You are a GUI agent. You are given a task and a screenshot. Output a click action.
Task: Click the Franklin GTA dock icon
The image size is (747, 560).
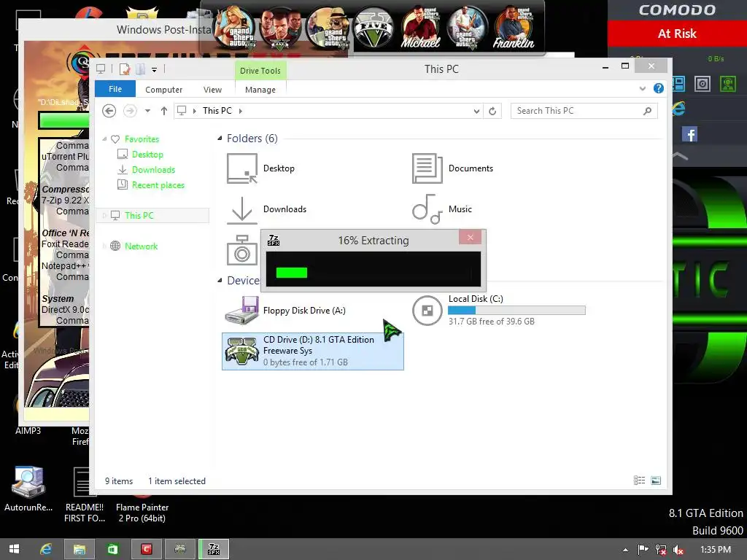click(513, 28)
